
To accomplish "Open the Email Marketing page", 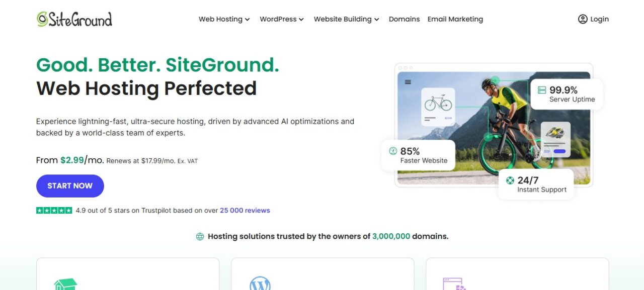I will 455,19.
